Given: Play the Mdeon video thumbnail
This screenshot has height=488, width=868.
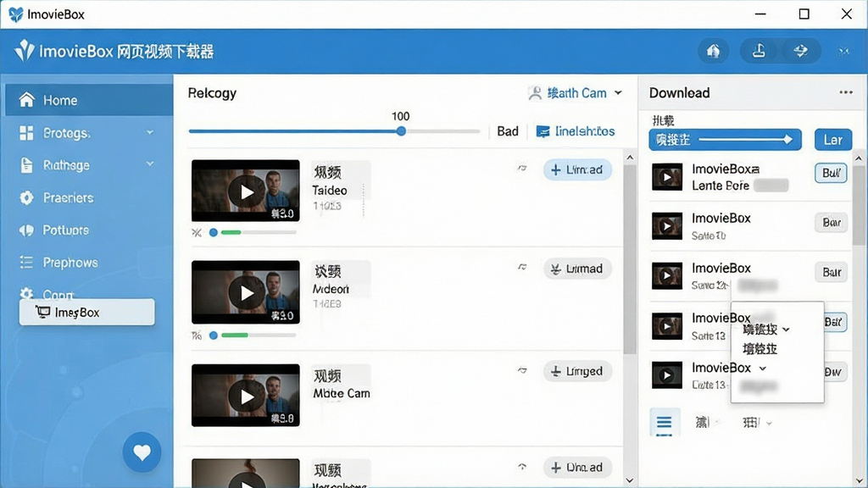Looking at the screenshot, I should tap(246, 292).
